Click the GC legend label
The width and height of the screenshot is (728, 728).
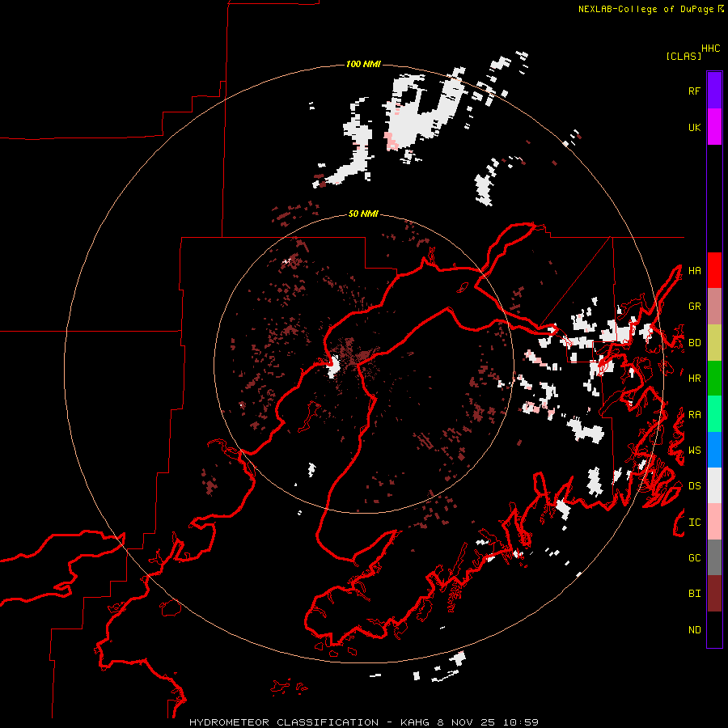694,558
